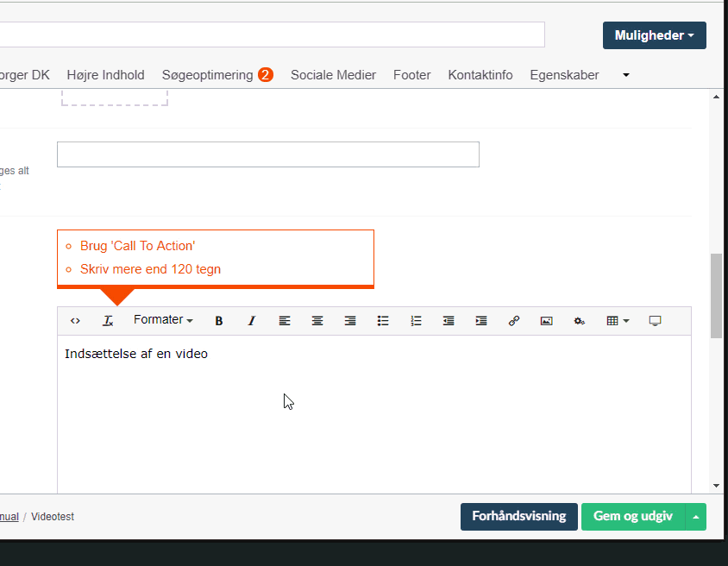Decrease the paragraph indent

point(449,321)
